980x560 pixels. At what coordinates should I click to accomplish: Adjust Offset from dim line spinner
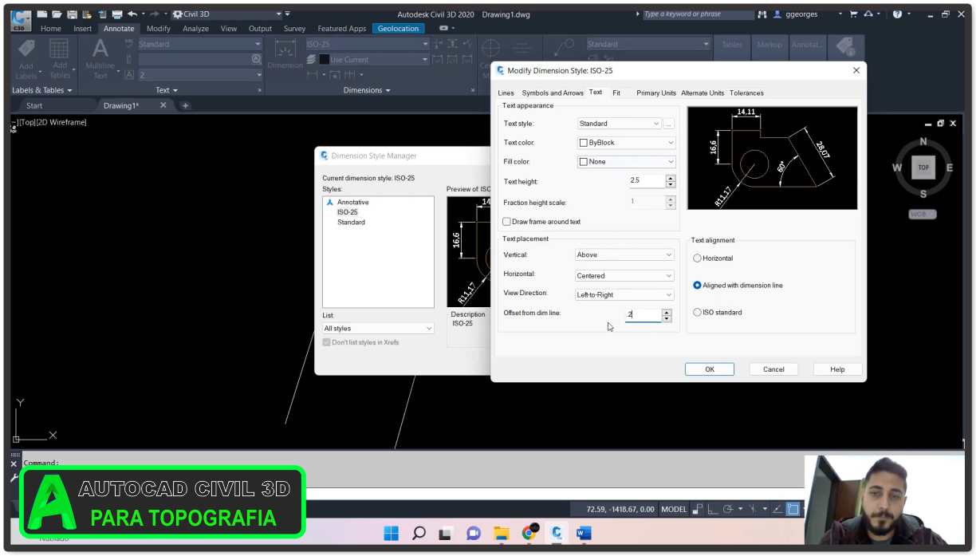pos(667,315)
